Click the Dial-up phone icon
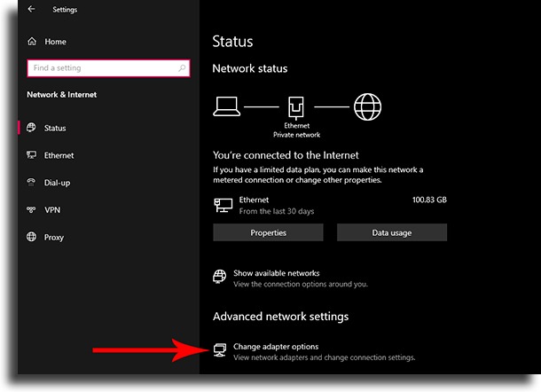This screenshot has width=541, height=392. pyautogui.click(x=31, y=182)
